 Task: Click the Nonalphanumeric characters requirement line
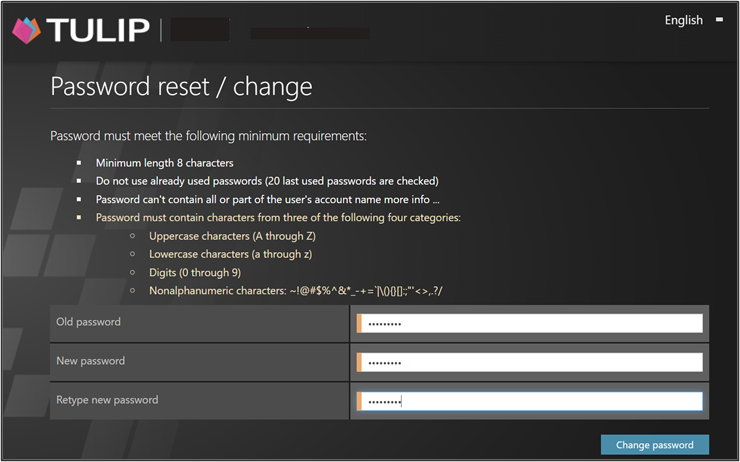pos(295,290)
